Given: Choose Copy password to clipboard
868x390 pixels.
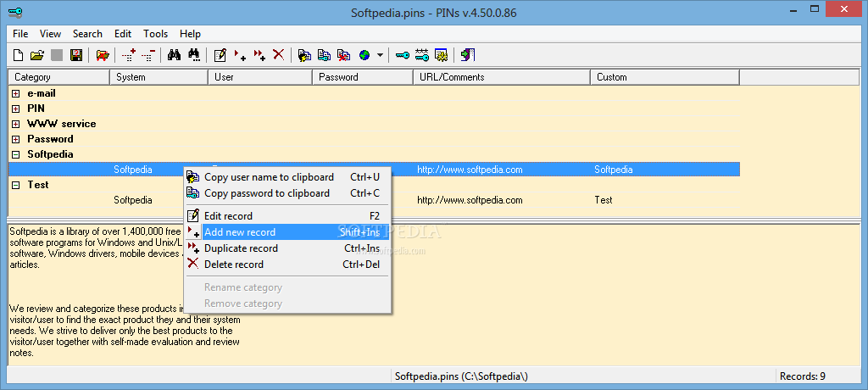Looking at the screenshot, I should pyautogui.click(x=287, y=193).
